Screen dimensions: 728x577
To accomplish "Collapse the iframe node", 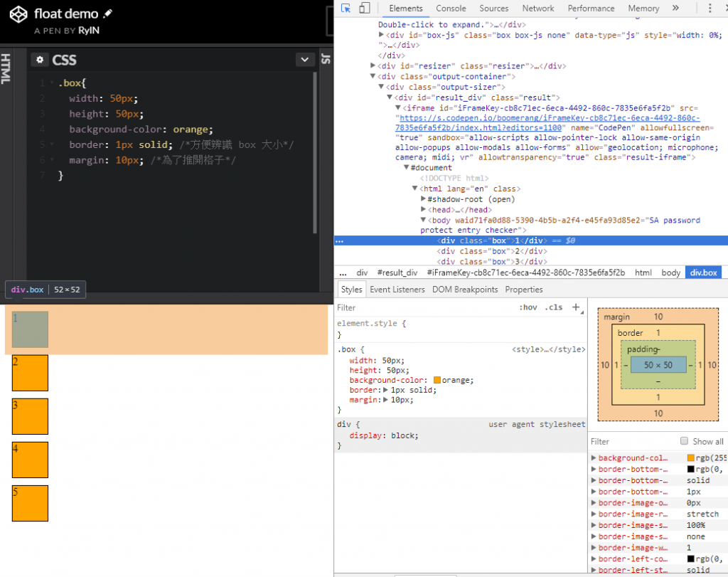I will 398,107.
